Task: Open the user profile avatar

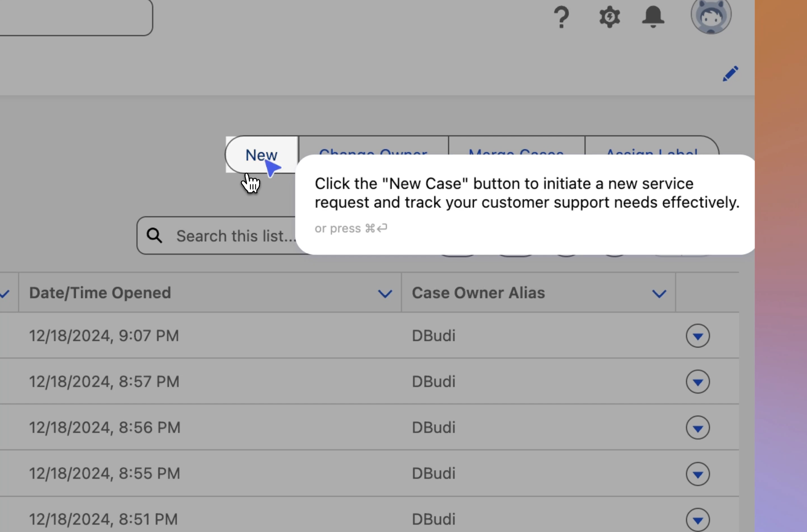Action: 711,16
